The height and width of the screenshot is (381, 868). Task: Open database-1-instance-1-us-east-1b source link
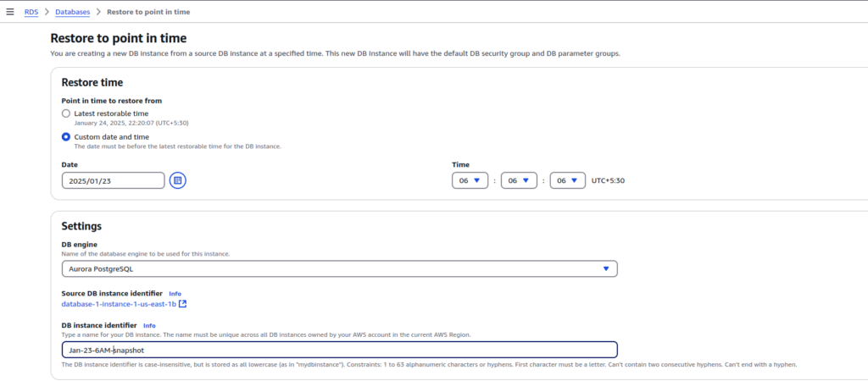pyautogui.click(x=119, y=304)
